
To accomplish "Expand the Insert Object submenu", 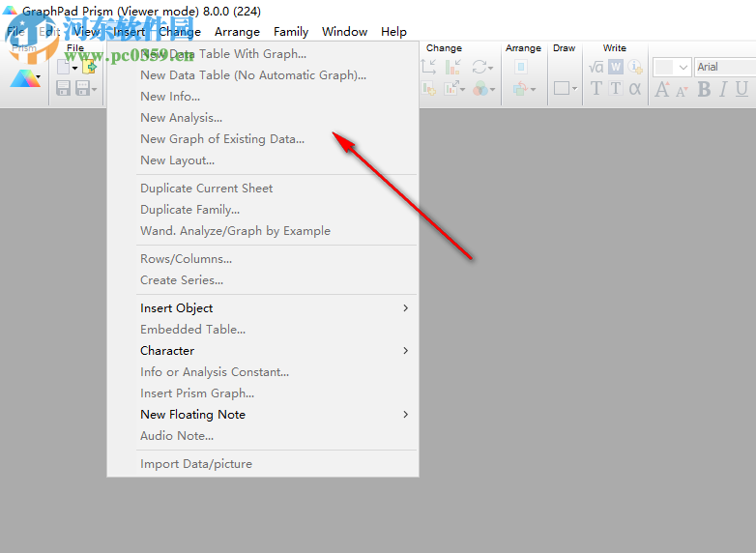I will (263, 307).
